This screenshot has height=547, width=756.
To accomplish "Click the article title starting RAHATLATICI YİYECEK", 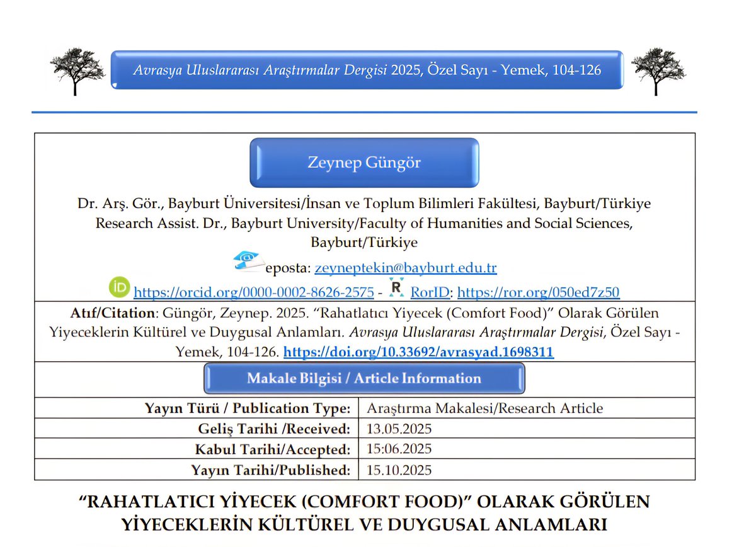I will 364,512.
